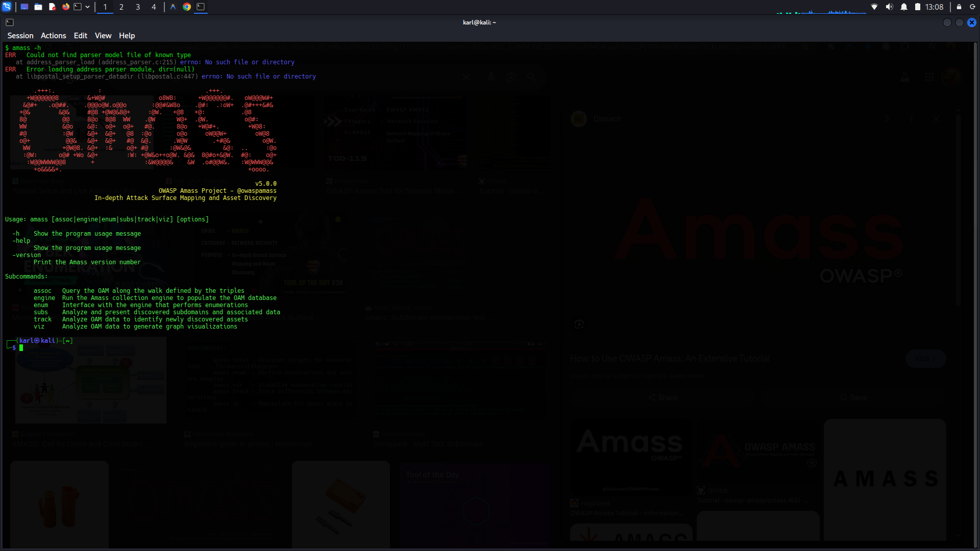Open the Kali applications menu icon
This screenshot has height=551, width=980.
coord(7,7)
